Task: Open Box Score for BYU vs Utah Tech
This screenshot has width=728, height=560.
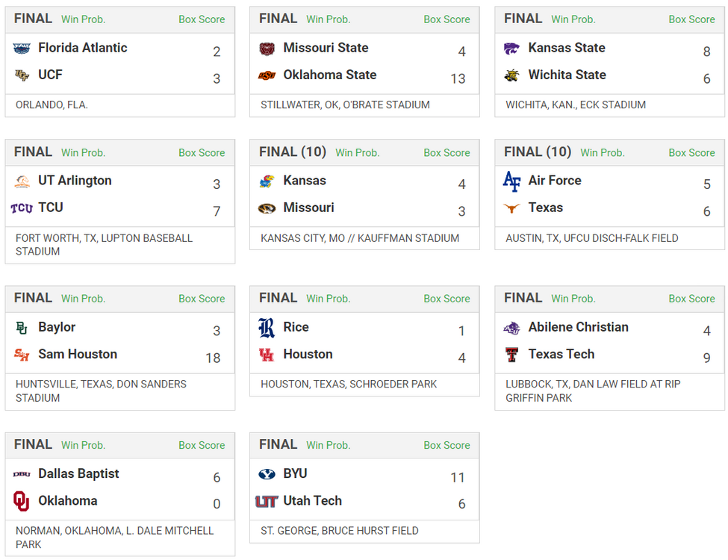Action: [x=447, y=445]
